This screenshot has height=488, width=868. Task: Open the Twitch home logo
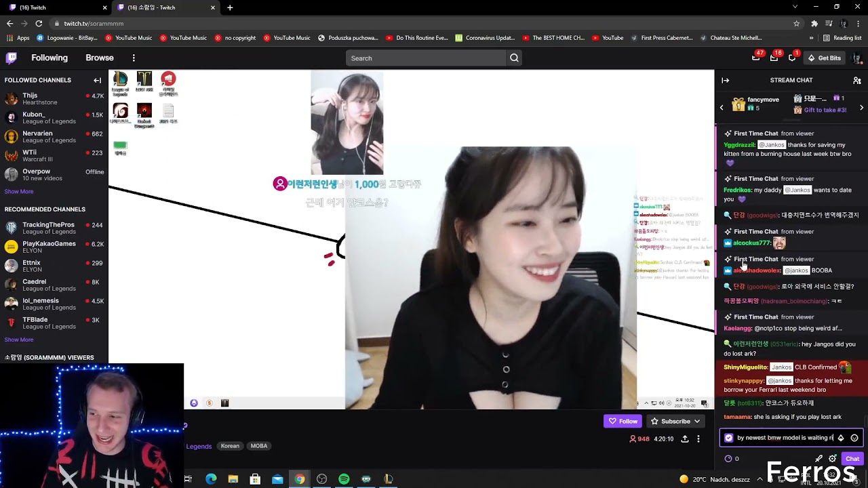pos(12,58)
